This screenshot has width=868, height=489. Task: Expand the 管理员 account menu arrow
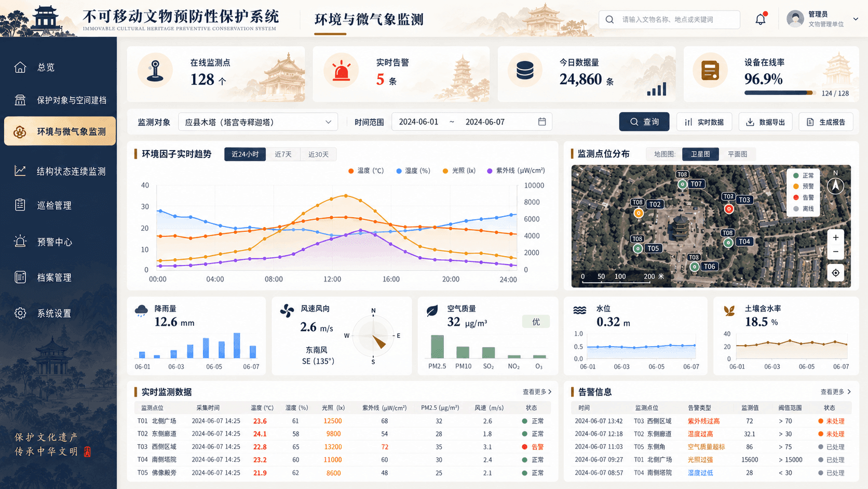click(x=856, y=19)
